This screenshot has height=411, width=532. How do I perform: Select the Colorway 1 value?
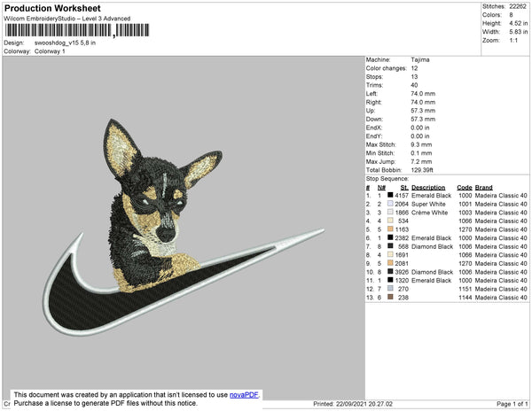click(50, 51)
